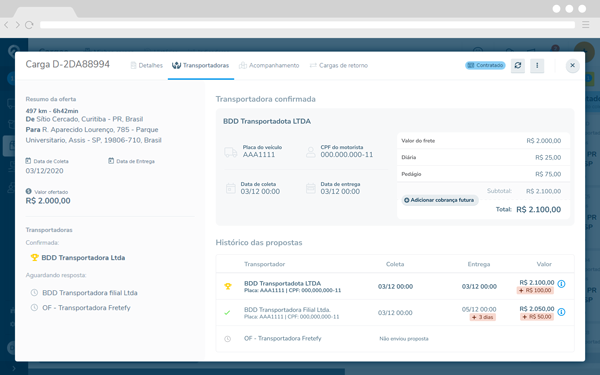Select BDD Transportadora Ltda confirmed carrier
The width and height of the screenshot is (600, 375).
(x=83, y=258)
